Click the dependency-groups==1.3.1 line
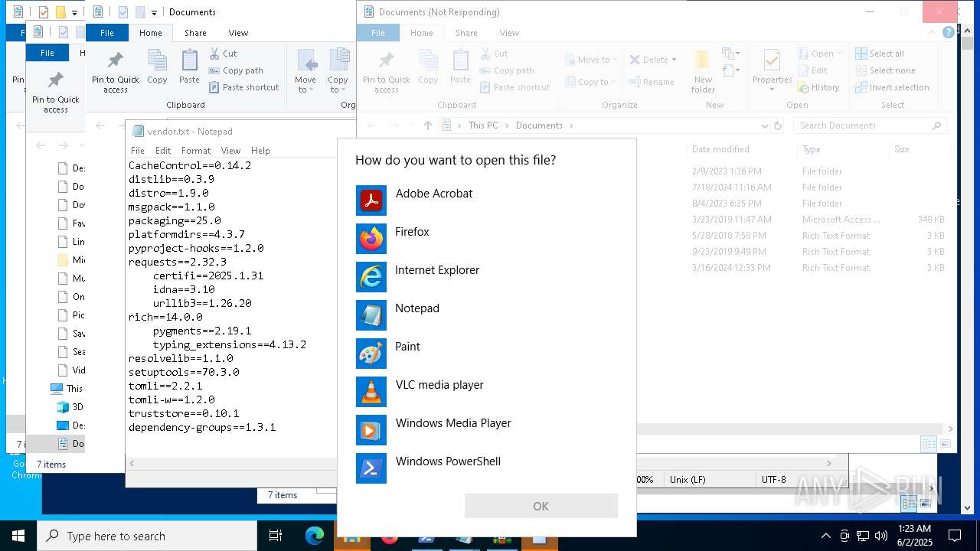This screenshot has height=551, width=980. pos(202,427)
